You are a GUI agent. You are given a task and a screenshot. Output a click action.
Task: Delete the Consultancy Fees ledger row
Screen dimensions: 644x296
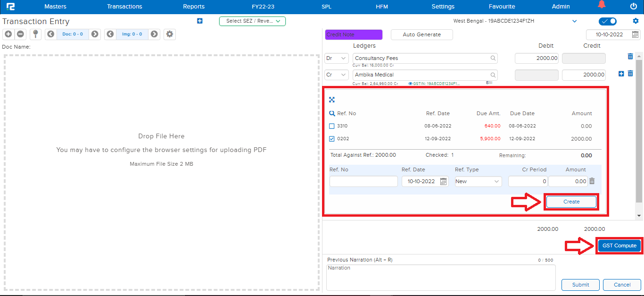630,57
